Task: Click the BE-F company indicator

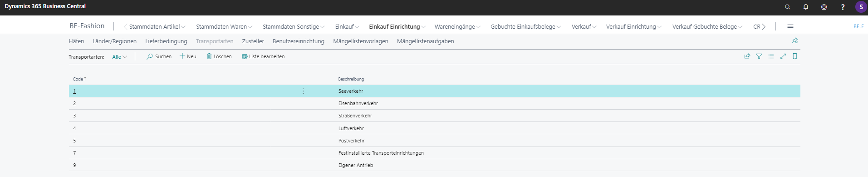Action: click(x=858, y=26)
